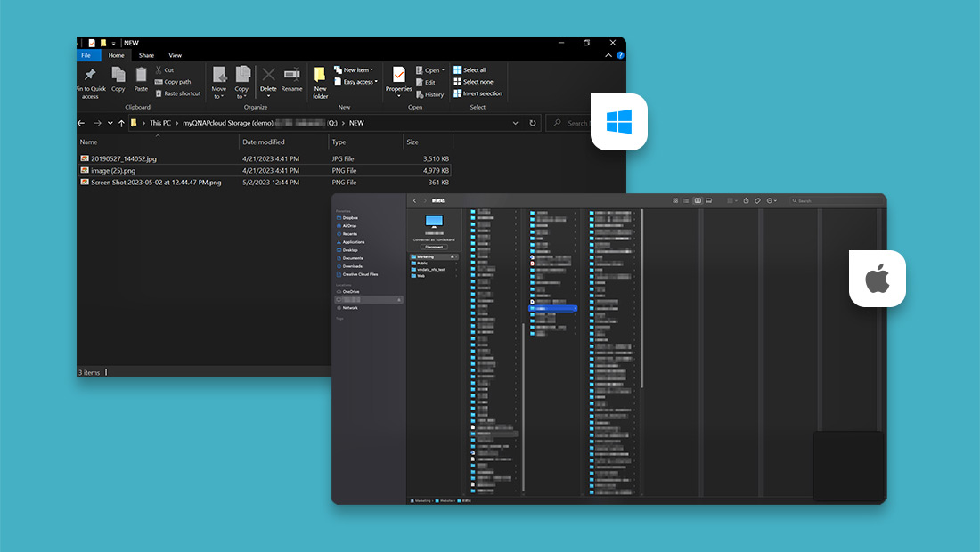The height and width of the screenshot is (552, 980).
Task: Click the Share icon in Finder toolbar
Action: [747, 200]
